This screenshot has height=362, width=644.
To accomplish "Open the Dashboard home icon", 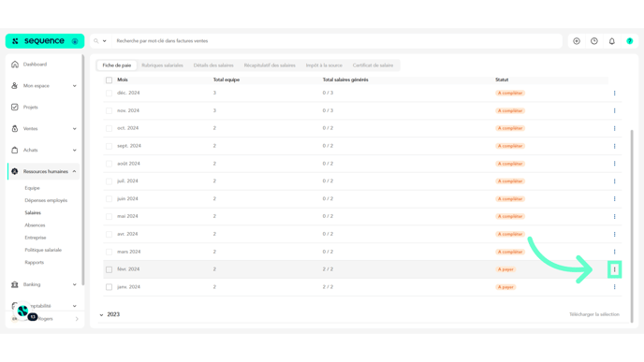I will point(15,65).
